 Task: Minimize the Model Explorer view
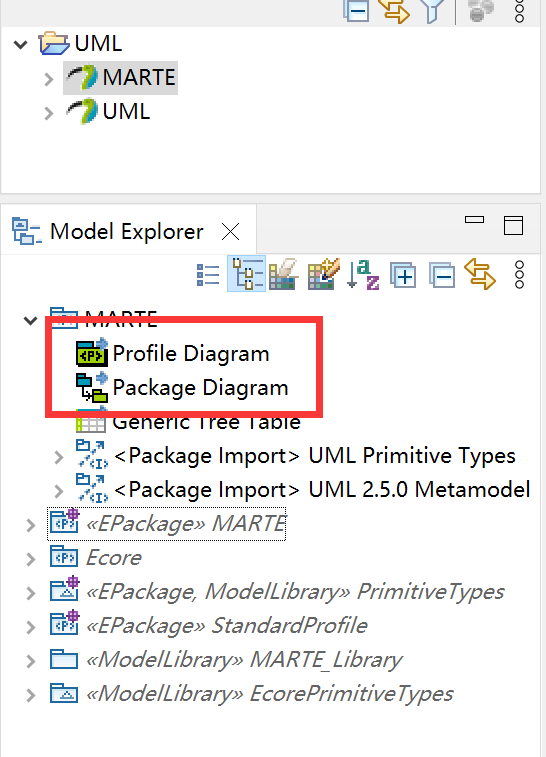click(x=474, y=220)
